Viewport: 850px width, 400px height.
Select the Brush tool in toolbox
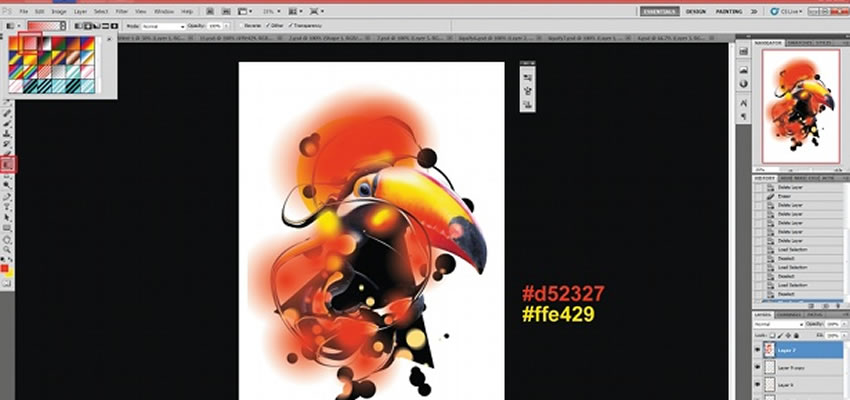click(x=8, y=124)
